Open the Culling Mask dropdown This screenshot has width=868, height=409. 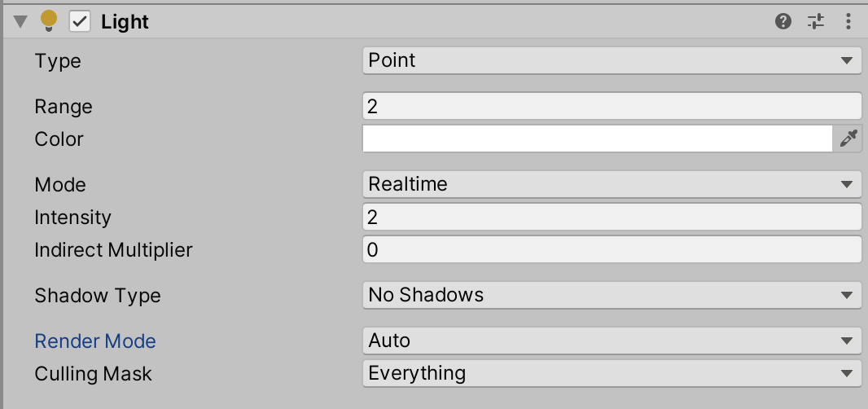click(x=612, y=373)
